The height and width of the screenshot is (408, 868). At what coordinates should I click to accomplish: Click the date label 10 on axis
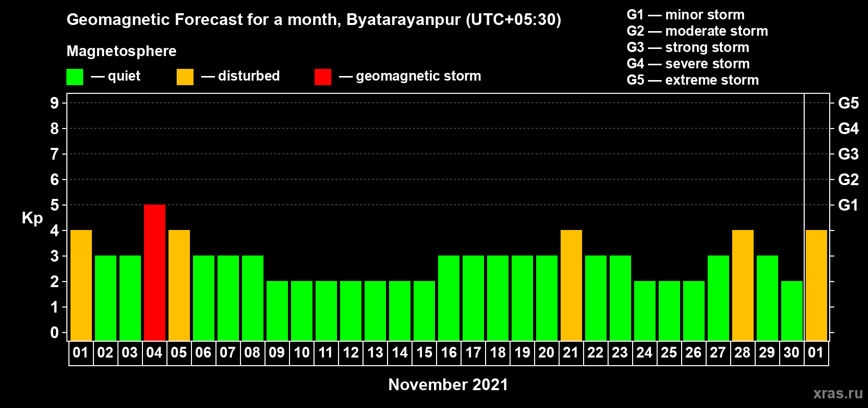(302, 353)
